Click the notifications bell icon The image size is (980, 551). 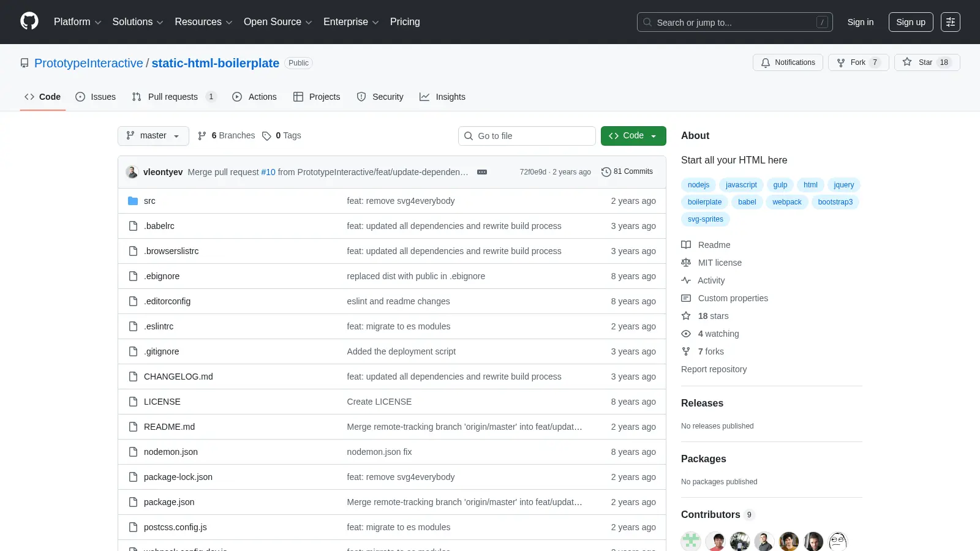point(766,62)
